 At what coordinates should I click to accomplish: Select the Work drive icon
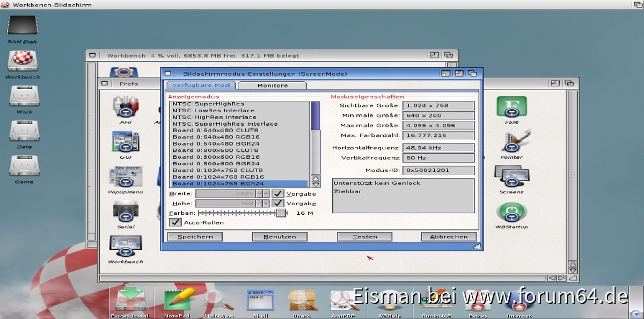coord(24,96)
